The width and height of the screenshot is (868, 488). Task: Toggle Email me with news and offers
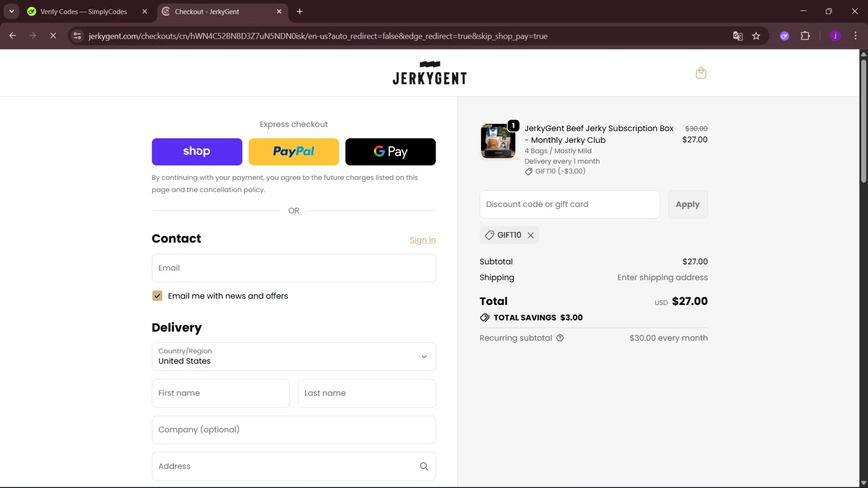157,296
